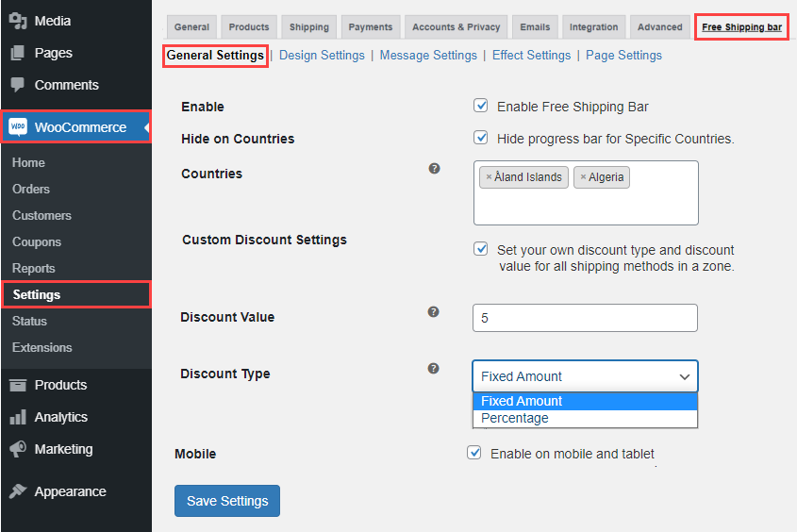Uncheck Enable Free Shipping Bar checkbox
The image size is (797, 532).
click(x=481, y=107)
